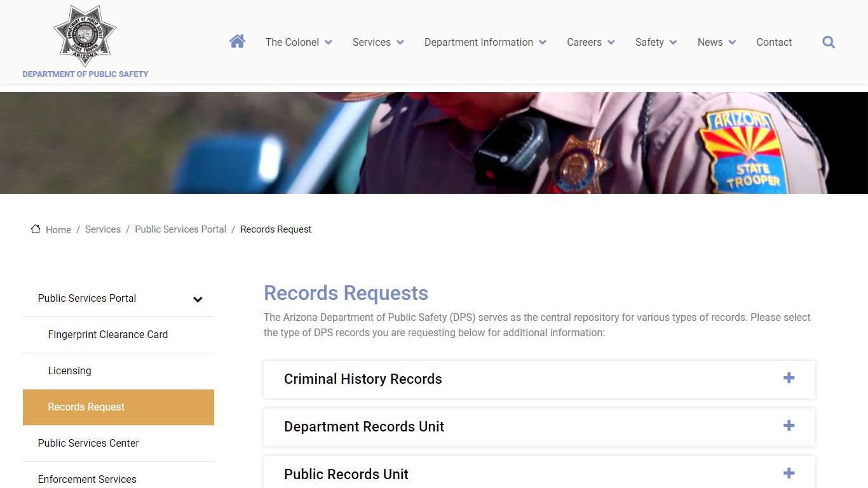Open the Safety menu
The width and height of the screenshot is (868, 488).
(x=649, y=42)
